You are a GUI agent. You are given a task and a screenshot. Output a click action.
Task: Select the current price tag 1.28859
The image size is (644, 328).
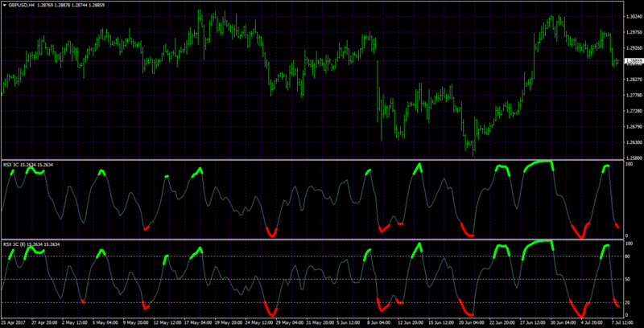pyautogui.click(x=633, y=61)
